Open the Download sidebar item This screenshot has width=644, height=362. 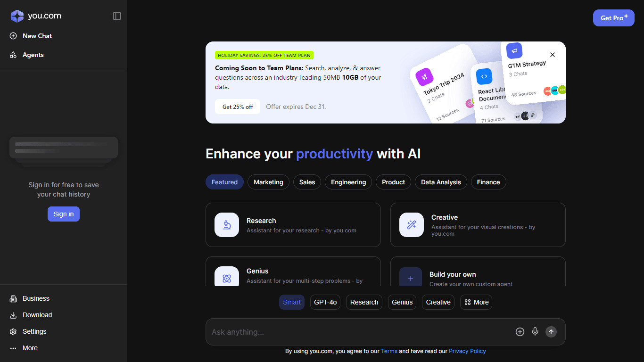pyautogui.click(x=37, y=315)
